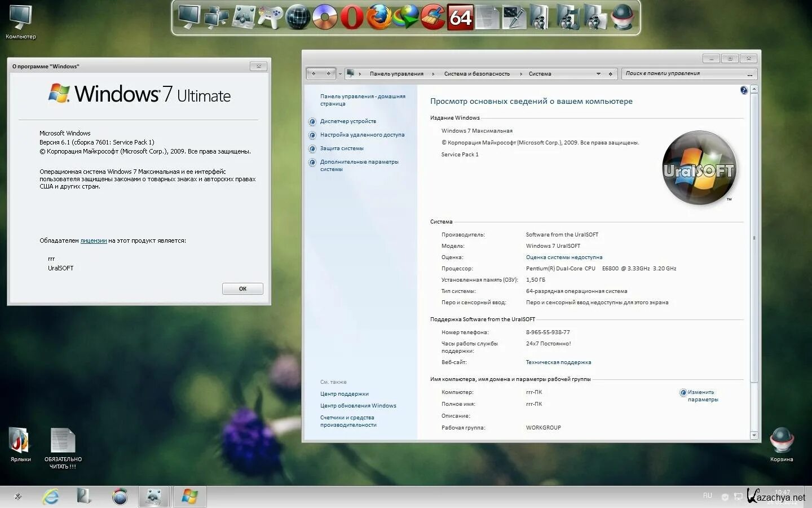Open Настройка удаленного доступа link
Viewport: 812px width, 508px height.
pos(362,135)
